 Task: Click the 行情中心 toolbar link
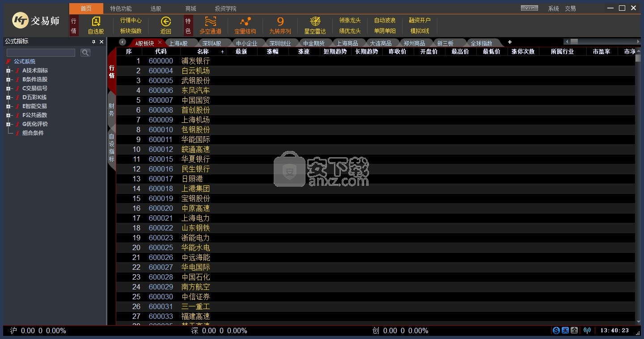131,21
